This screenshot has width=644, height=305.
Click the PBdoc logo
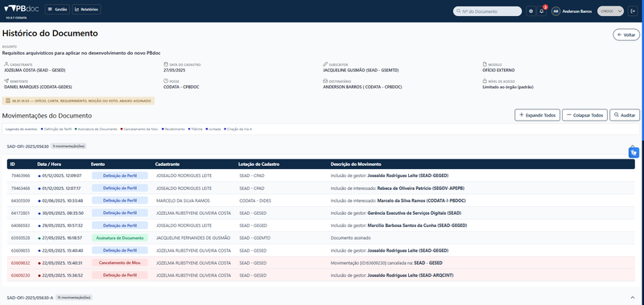[x=21, y=9]
